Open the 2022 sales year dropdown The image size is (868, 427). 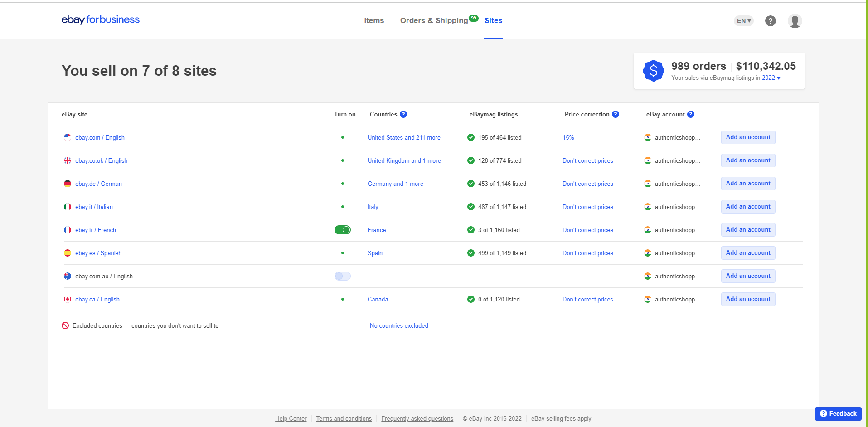pyautogui.click(x=771, y=78)
